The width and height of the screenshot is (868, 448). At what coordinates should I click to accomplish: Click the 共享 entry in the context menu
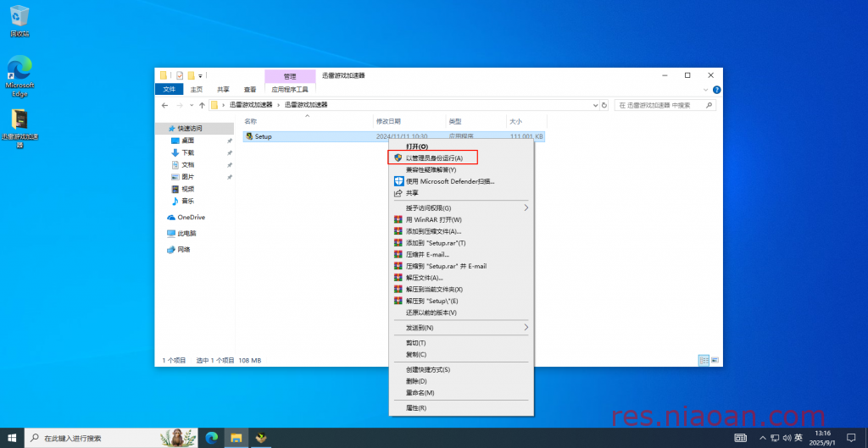(461, 193)
